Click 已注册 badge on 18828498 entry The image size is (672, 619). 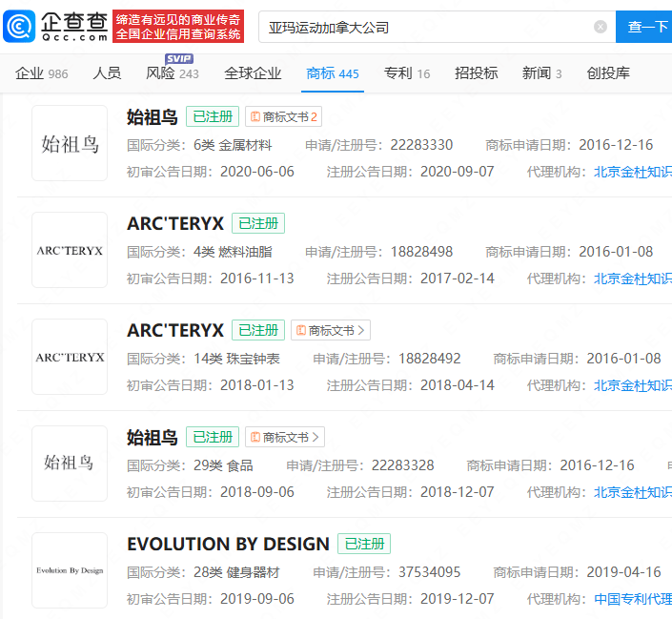[258, 223]
